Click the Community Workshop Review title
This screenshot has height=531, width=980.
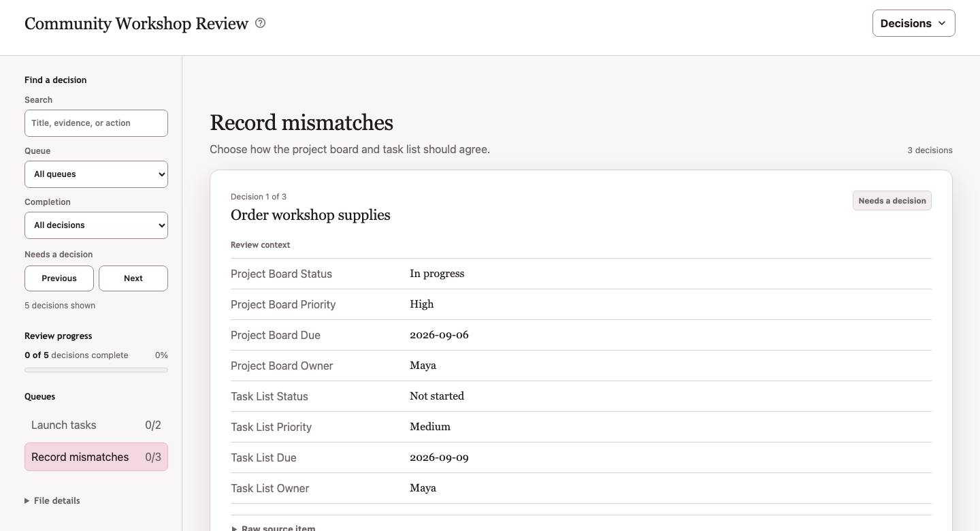[136, 23]
